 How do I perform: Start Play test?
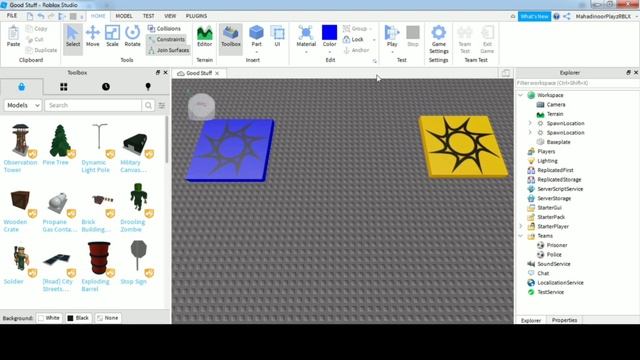[392, 36]
